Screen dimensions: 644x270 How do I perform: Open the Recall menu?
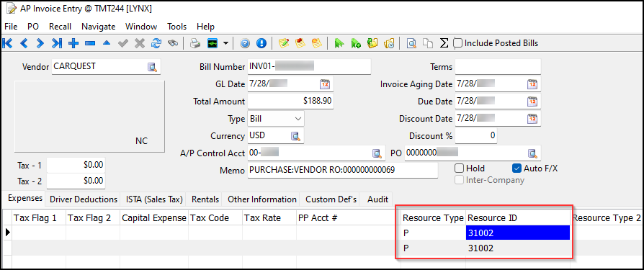point(60,27)
